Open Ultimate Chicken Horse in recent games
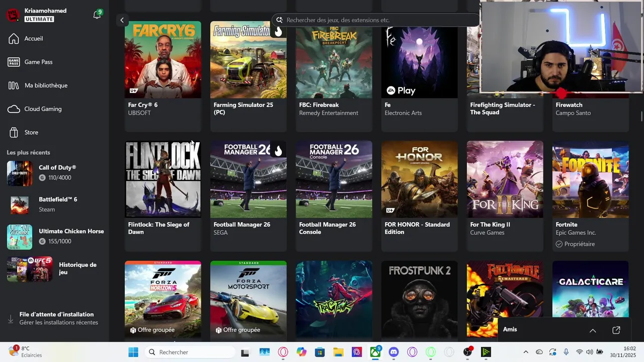644x362 pixels. click(54, 236)
